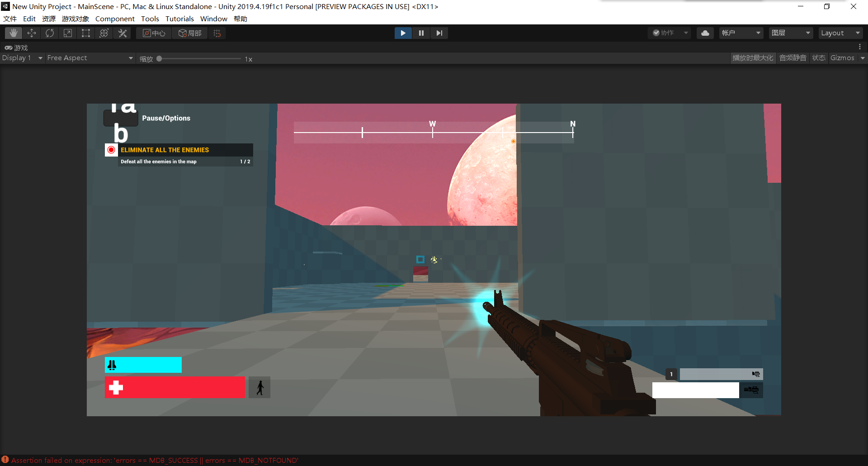
Task: Pause play mode with pause button
Action: point(421,33)
